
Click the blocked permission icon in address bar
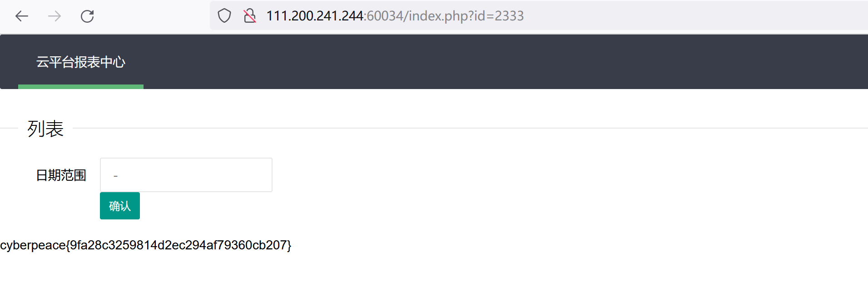click(x=250, y=16)
